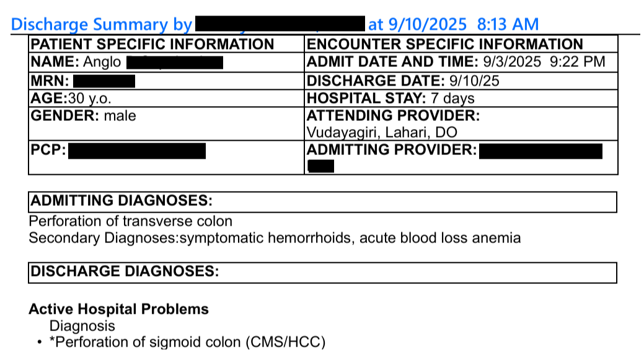This screenshot has height=364, width=644.
Task: Select the Encounter Specific Information header cell
Action: point(445,45)
